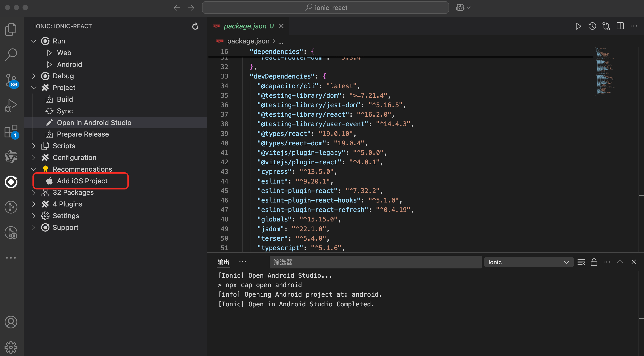Maximize output panel with chevron up
644x356 pixels.
click(620, 262)
